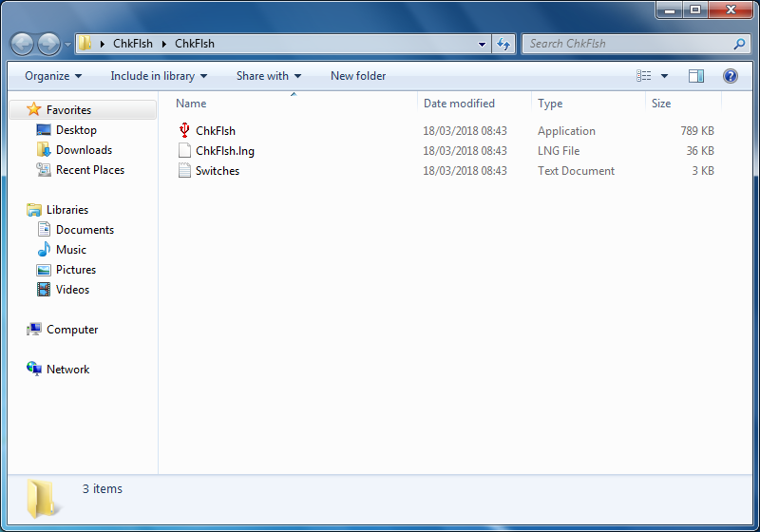This screenshot has width=760, height=532.
Task: Select the ChkFlsh.lng file icon
Action: pos(185,151)
